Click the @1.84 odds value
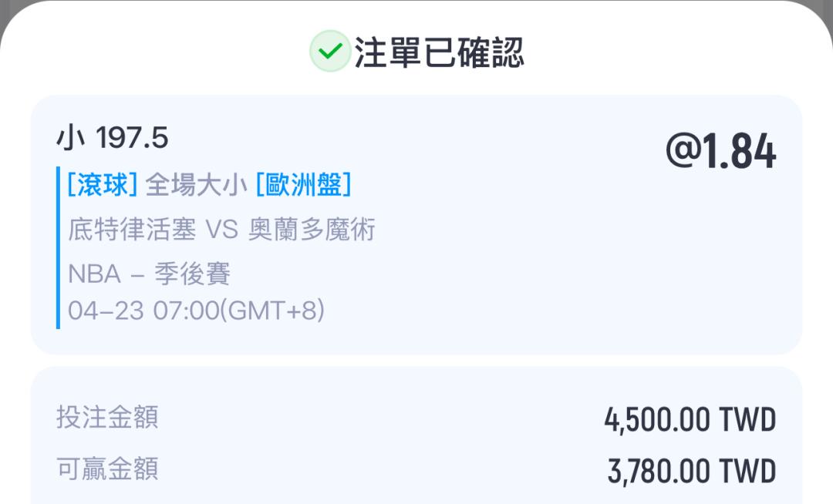This screenshot has height=504, width=833. [x=720, y=152]
